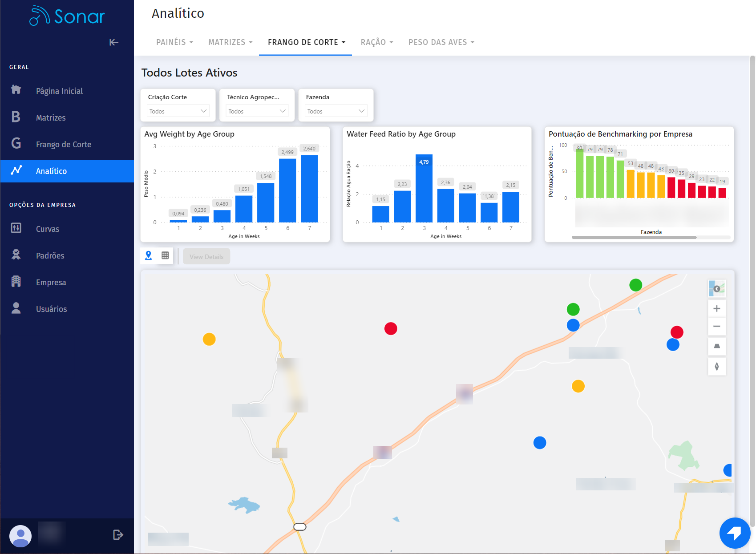
Task: Click the View Details button
Action: click(x=206, y=256)
